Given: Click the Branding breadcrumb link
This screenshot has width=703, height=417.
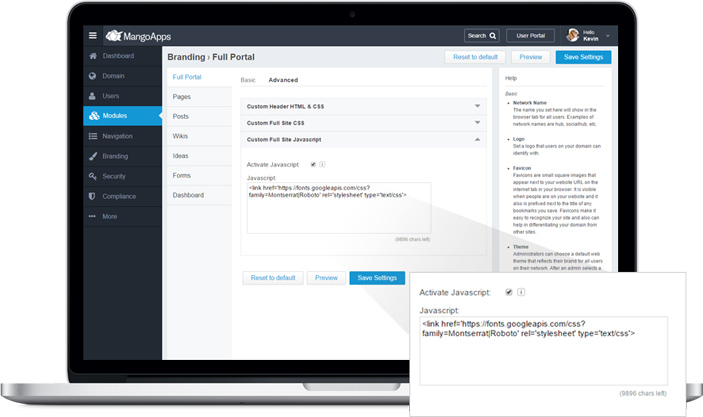Looking at the screenshot, I should pos(186,57).
